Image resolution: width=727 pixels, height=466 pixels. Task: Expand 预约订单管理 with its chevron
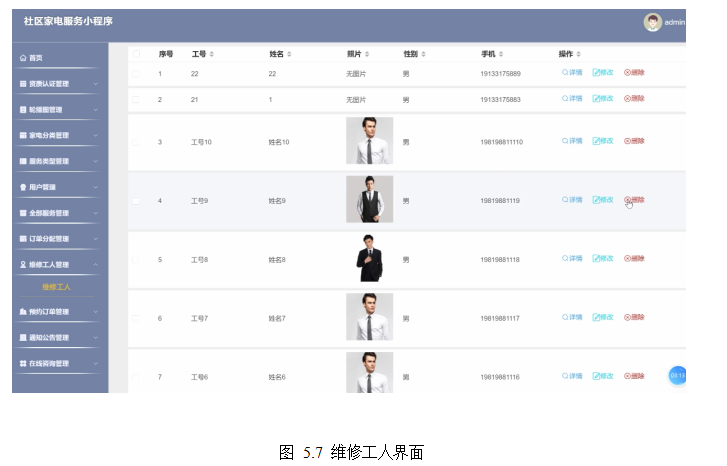click(96, 312)
